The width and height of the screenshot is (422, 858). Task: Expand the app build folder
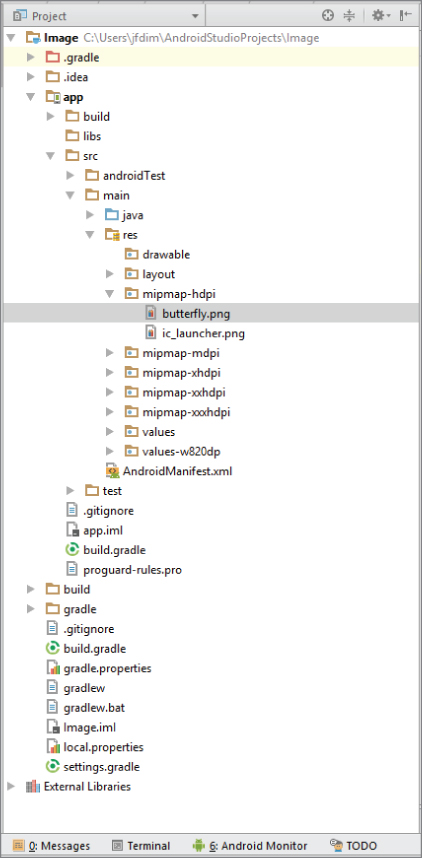[50, 117]
